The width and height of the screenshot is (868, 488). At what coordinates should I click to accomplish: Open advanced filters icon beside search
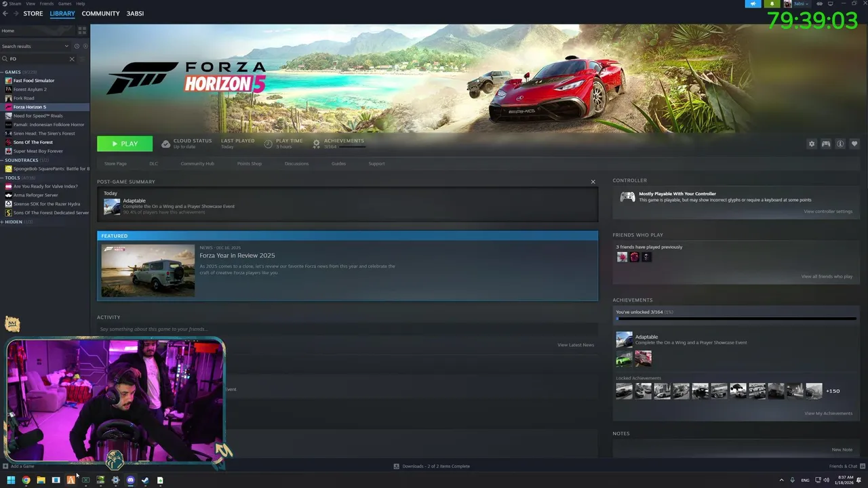(x=83, y=59)
